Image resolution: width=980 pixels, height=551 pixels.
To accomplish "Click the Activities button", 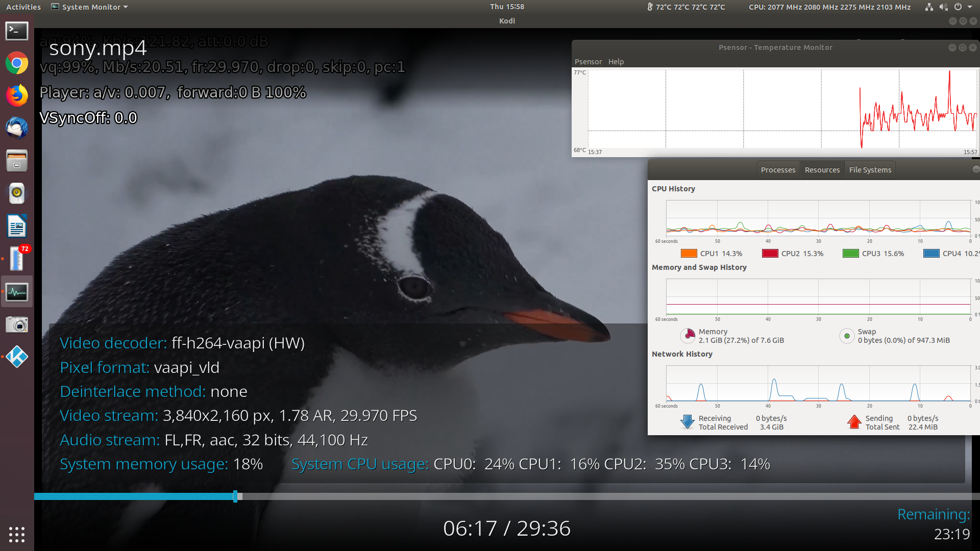I will 23,7.
